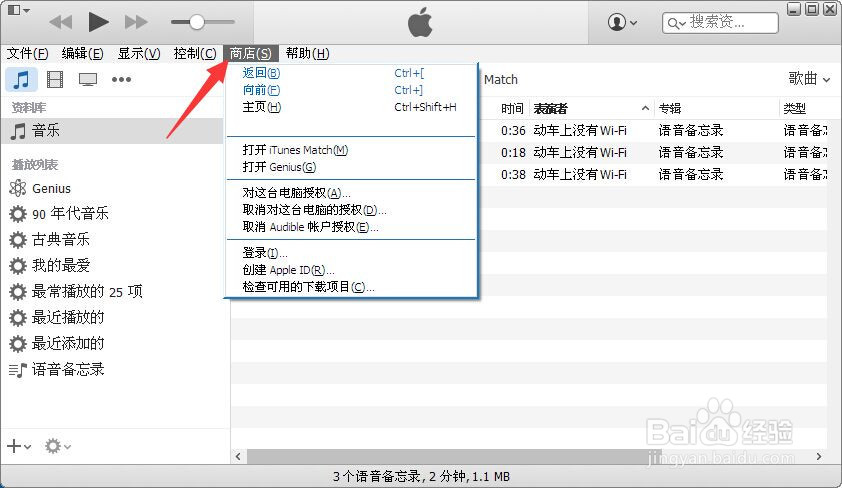
Task: Switch to the TV shows monitor icon
Action: tap(88, 79)
